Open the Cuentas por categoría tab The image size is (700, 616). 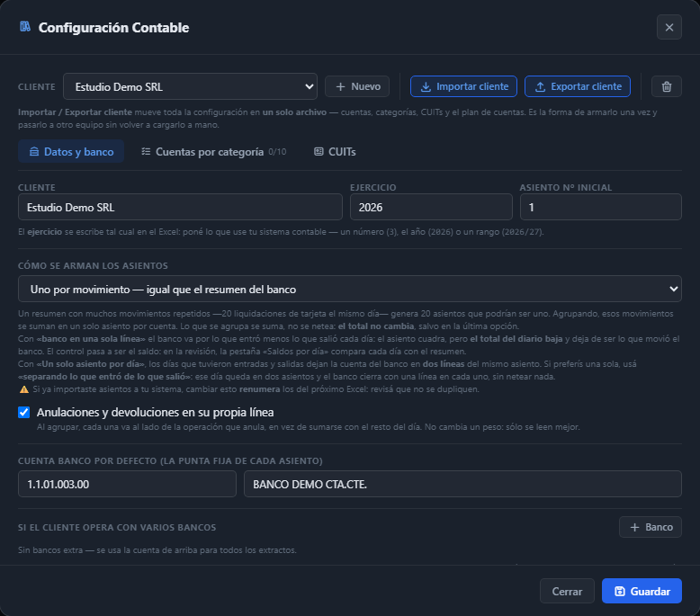pos(214,152)
